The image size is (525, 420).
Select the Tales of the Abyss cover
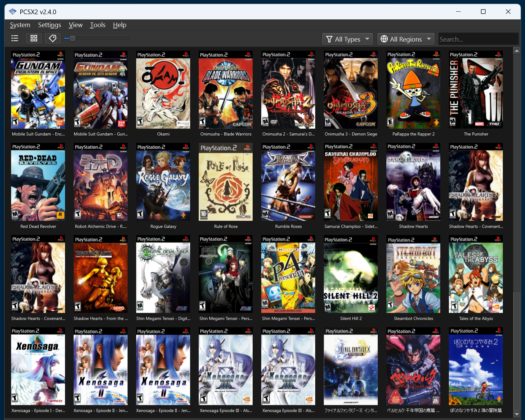click(x=476, y=274)
